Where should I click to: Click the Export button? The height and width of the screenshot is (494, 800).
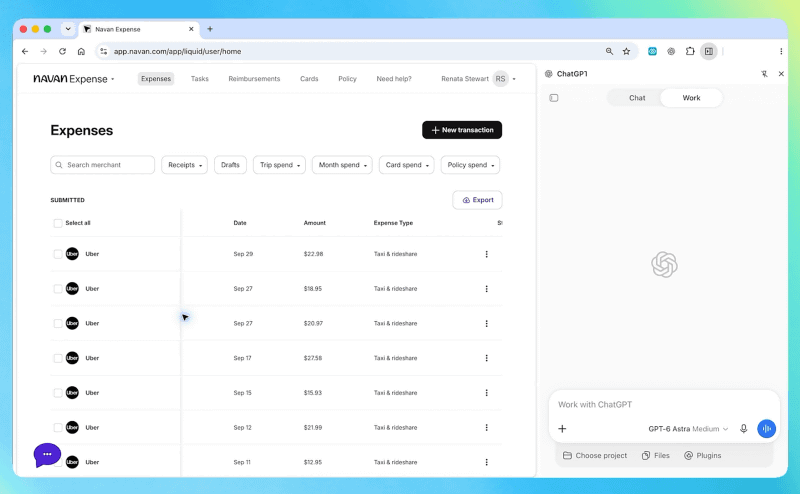coord(478,200)
